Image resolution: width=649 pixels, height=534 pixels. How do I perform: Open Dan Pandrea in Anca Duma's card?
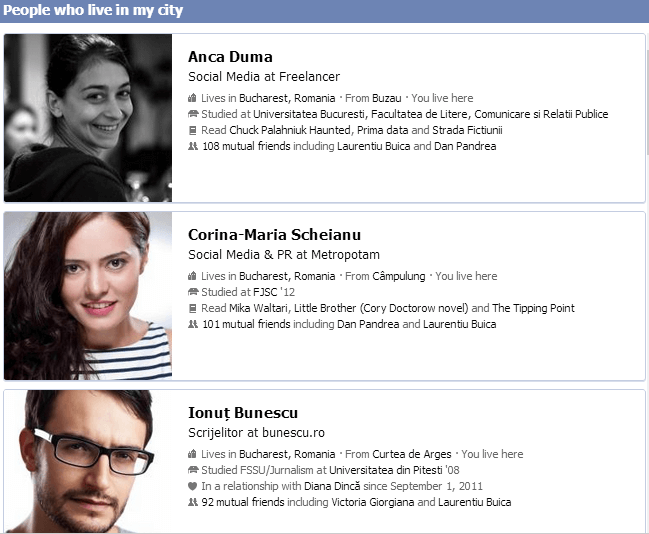coord(465,146)
